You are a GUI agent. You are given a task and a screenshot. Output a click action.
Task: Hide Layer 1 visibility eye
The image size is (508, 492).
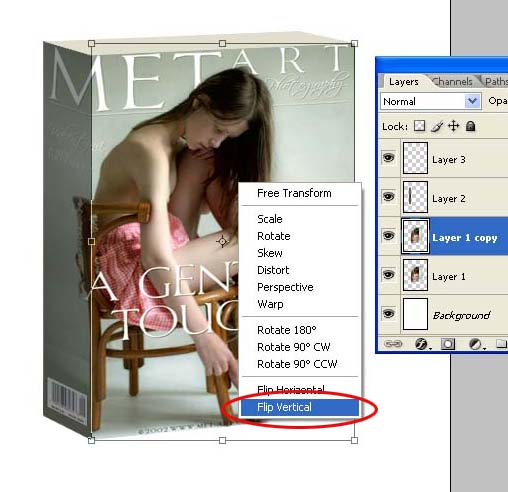pyautogui.click(x=389, y=275)
